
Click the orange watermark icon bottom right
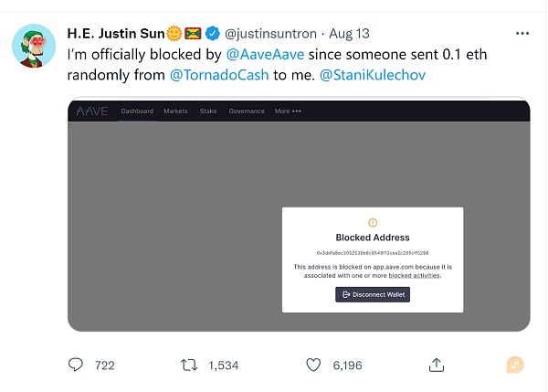click(515, 365)
